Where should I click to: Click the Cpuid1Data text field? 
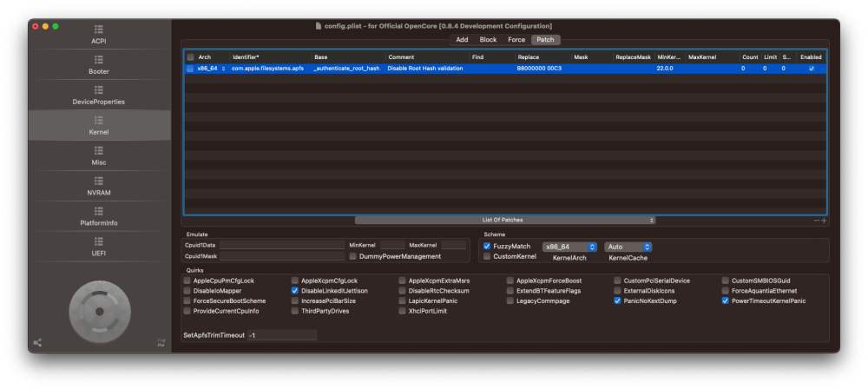pos(281,245)
